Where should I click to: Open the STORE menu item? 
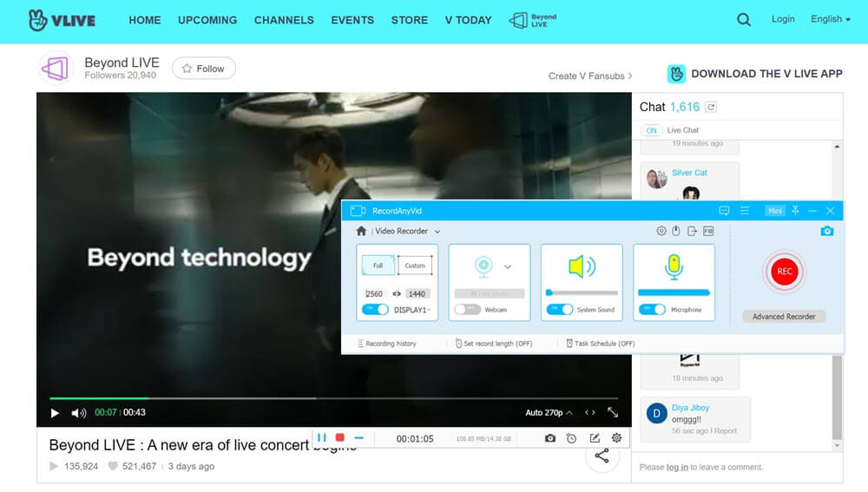pos(410,21)
